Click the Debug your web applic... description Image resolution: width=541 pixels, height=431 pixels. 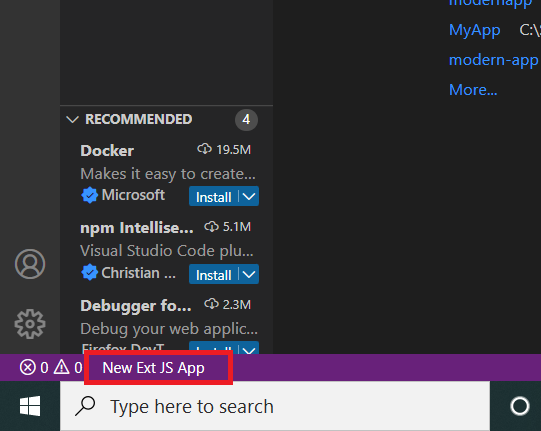pyautogui.click(x=169, y=329)
